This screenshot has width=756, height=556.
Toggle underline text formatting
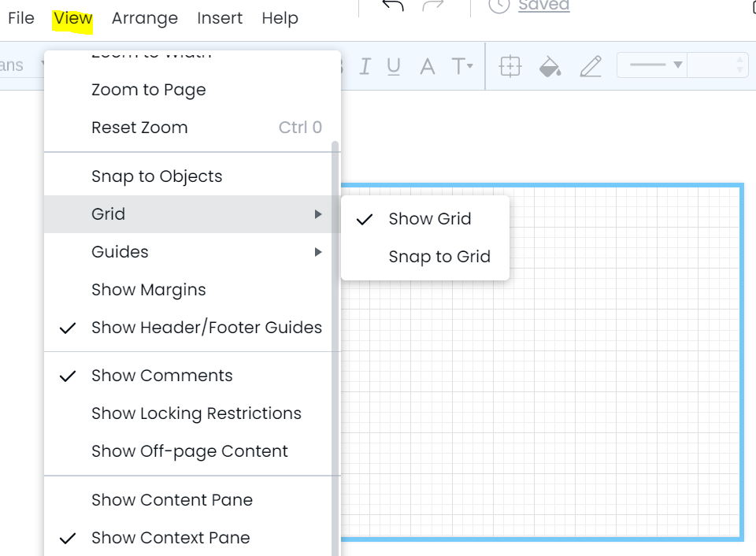click(x=394, y=66)
